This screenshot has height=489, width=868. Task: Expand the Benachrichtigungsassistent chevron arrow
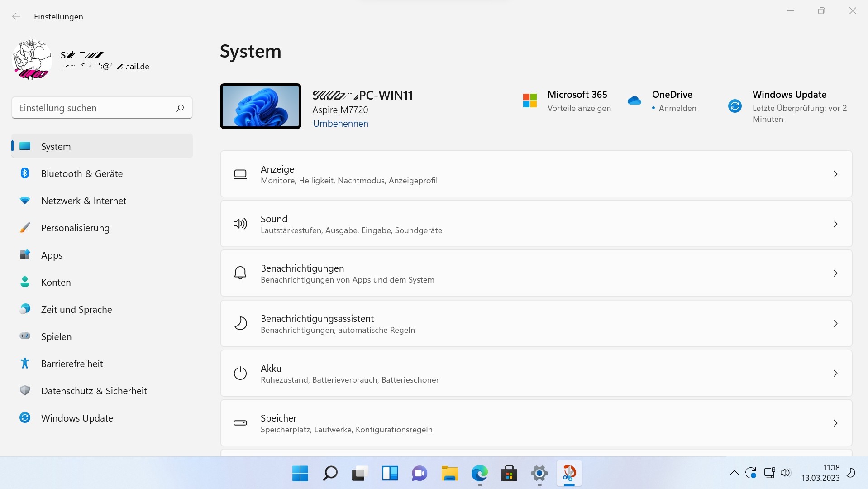pyautogui.click(x=835, y=323)
